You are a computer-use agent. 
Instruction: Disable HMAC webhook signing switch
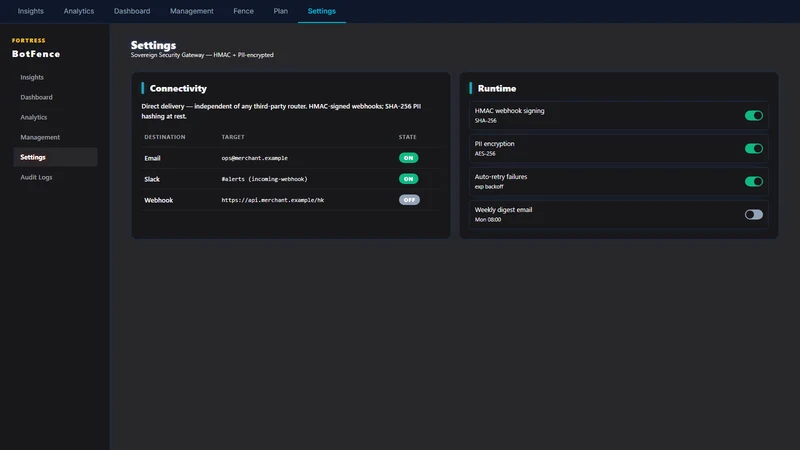[x=754, y=115]
